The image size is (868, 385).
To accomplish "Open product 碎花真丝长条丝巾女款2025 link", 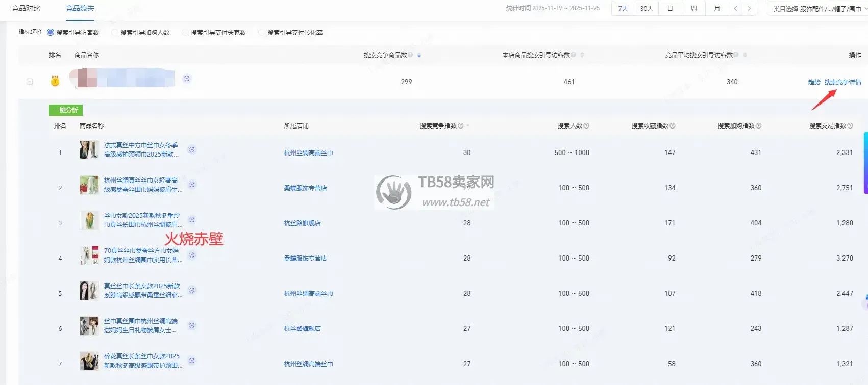I will point(143,361).
